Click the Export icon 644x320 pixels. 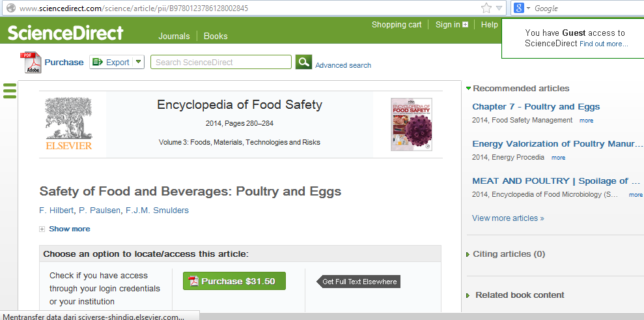tap(98, 63)
